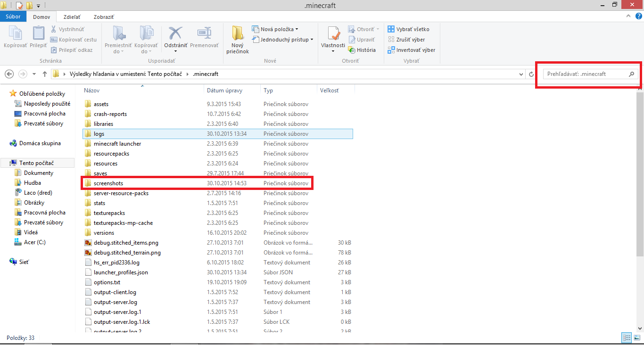Click Vystrihnúť scissors icon
Viewport: 644px width, 362px height.
click(53, 29)
